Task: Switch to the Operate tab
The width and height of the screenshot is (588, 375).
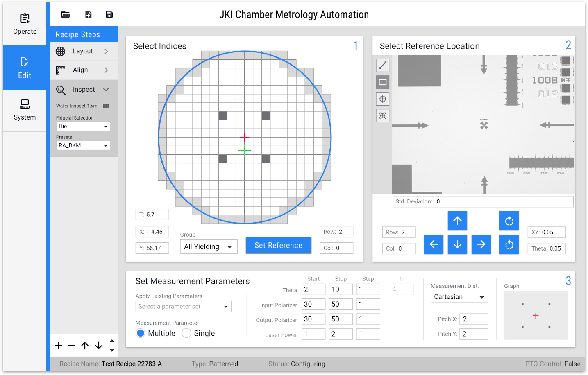Action: click(x=25, y=24)
